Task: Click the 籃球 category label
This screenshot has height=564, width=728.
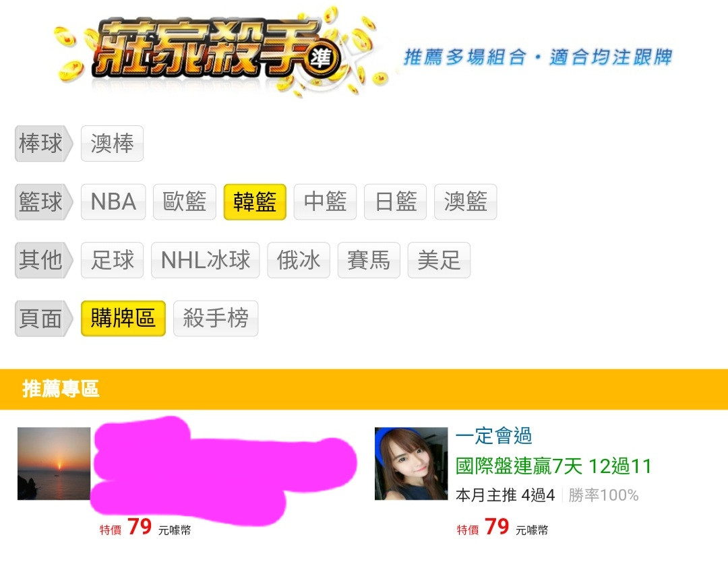Action: tap(41, 202)
